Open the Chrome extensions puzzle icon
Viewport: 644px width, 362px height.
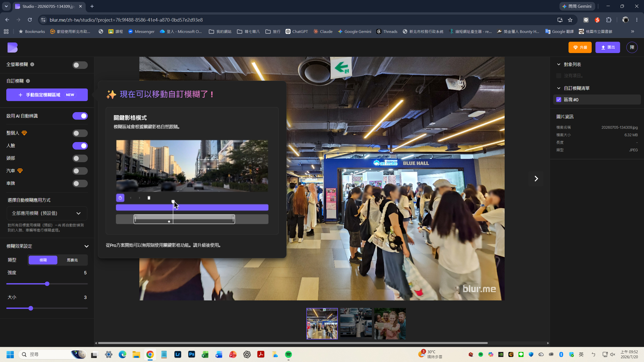609,20
